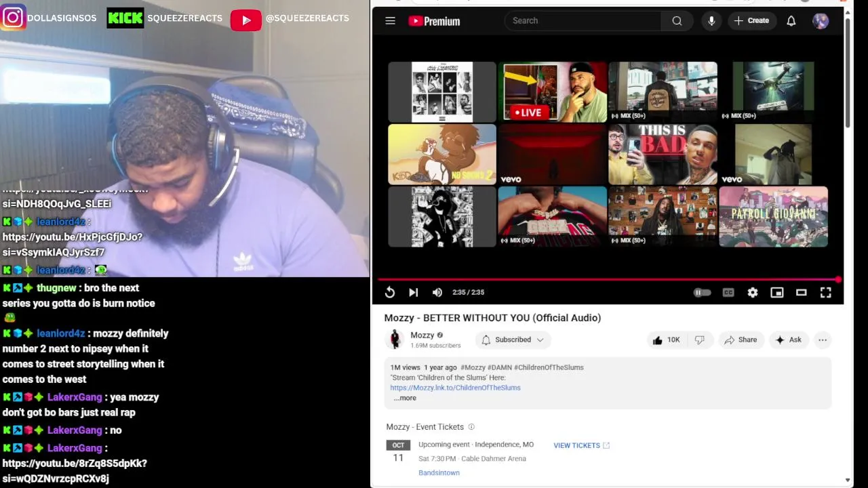Screen dimensions: 868x488
Task: Click the DOLLASIGNSOS Instagram overlay icon
Action: (x=13, y=18)
